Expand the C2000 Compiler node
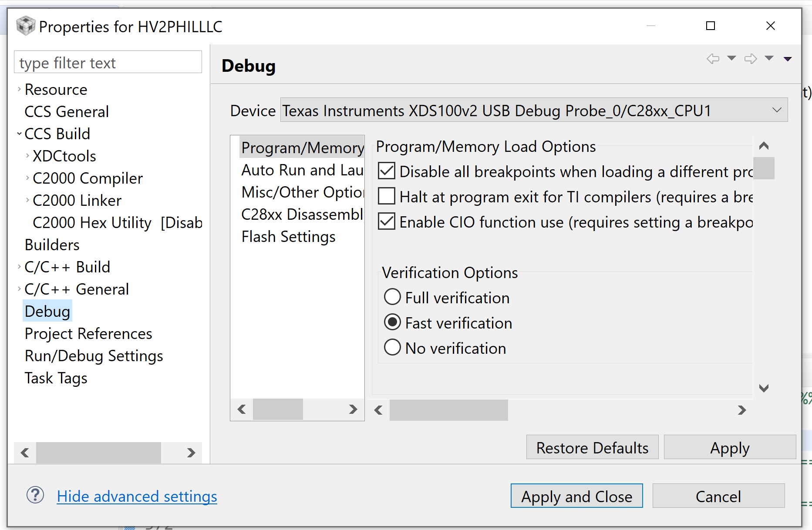Screen dimensions: 812x530 pyautogui.click(x=27, y=178)
